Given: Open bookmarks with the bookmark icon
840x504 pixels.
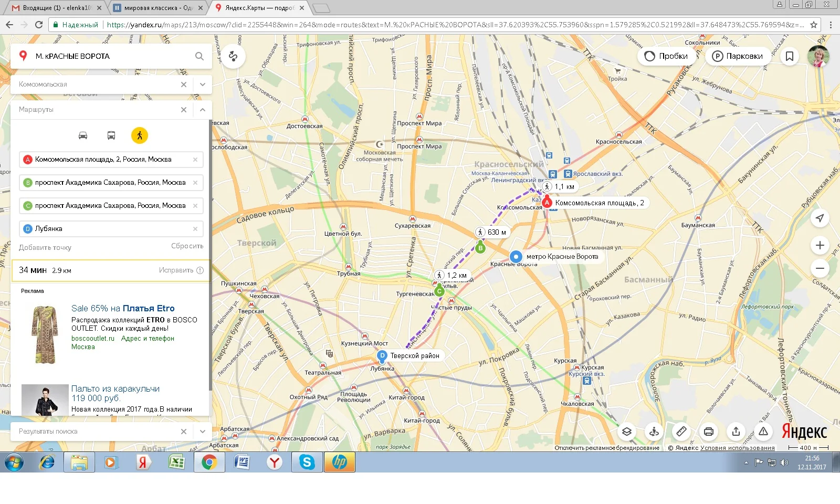Looking at the screenshot, I should tap(790, 56).
